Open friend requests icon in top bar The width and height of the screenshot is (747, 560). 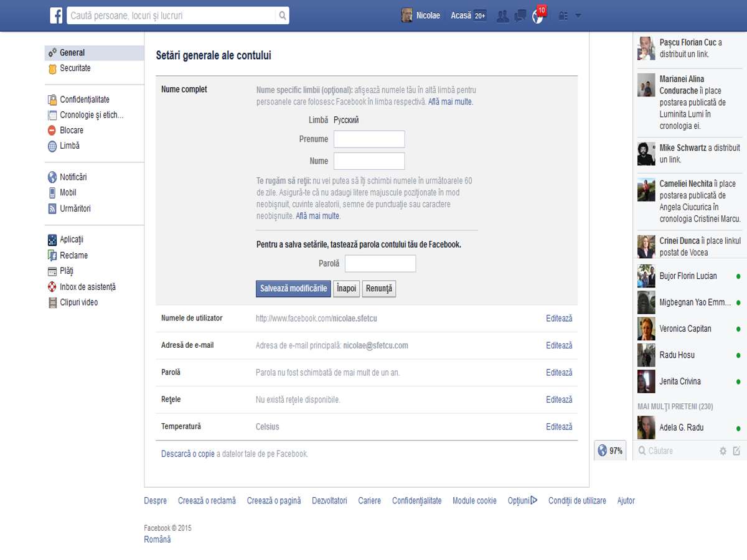pos(503,16)
